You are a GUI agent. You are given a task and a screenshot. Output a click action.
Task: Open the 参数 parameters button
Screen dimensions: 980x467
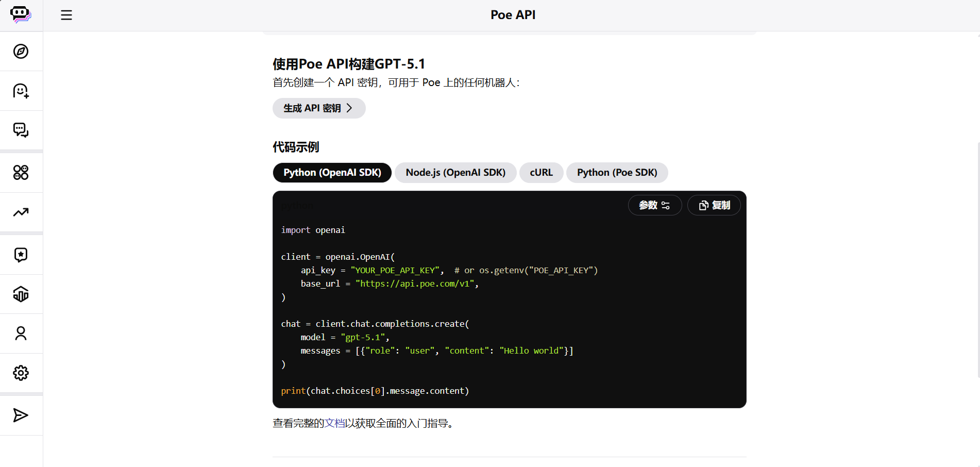coord(655,205)
